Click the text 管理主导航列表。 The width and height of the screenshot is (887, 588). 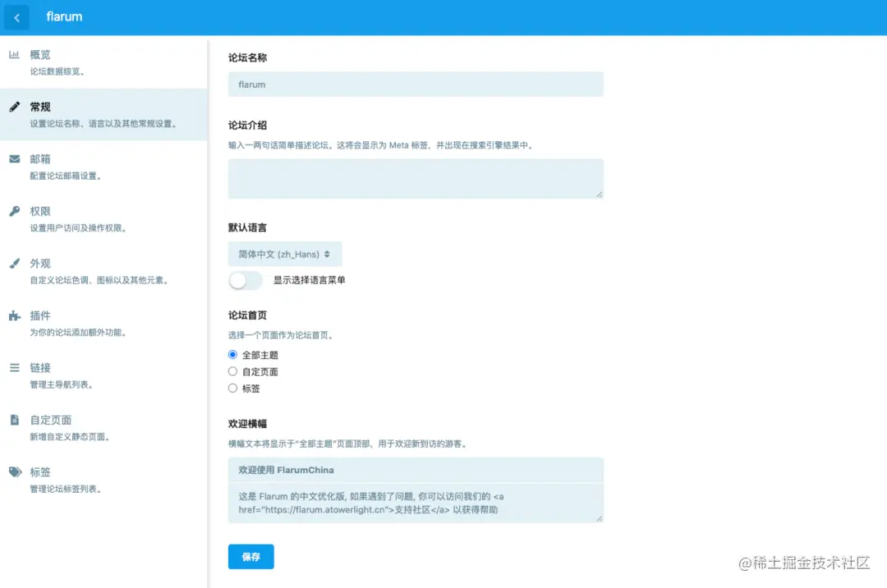point(62,384)
